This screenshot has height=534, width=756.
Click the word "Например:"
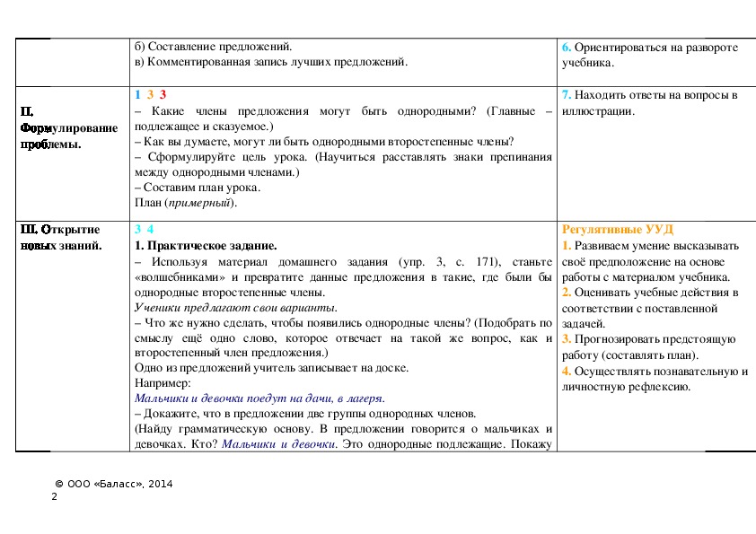163,383
